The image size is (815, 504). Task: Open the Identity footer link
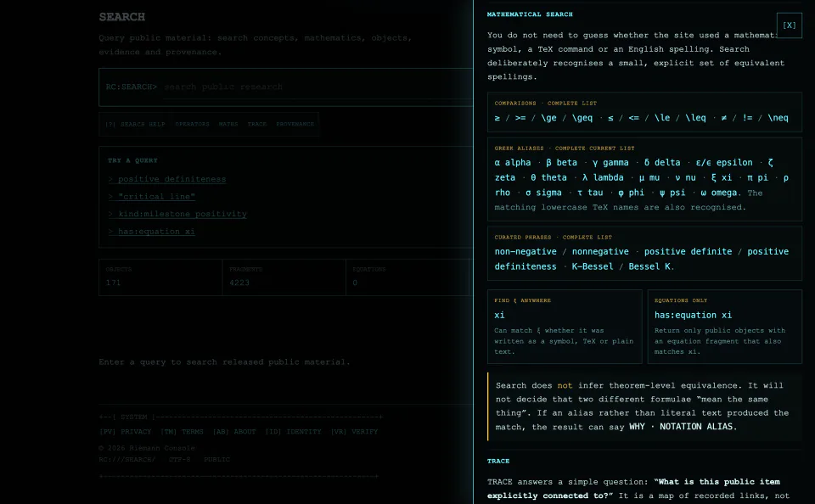(x=293, y=431)
